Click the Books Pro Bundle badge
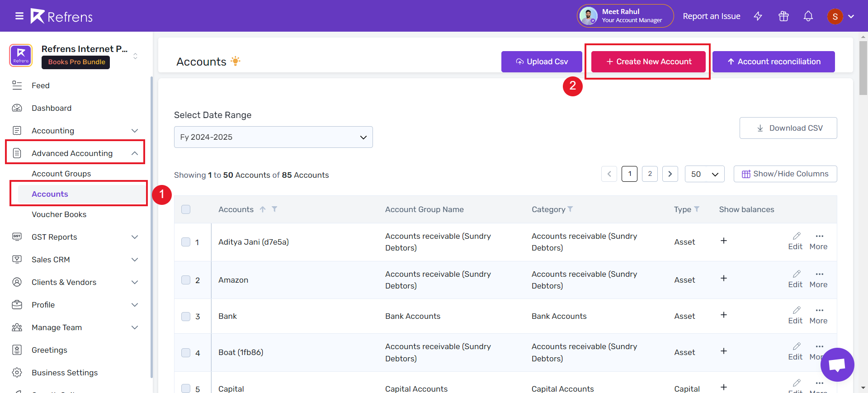 76,62
